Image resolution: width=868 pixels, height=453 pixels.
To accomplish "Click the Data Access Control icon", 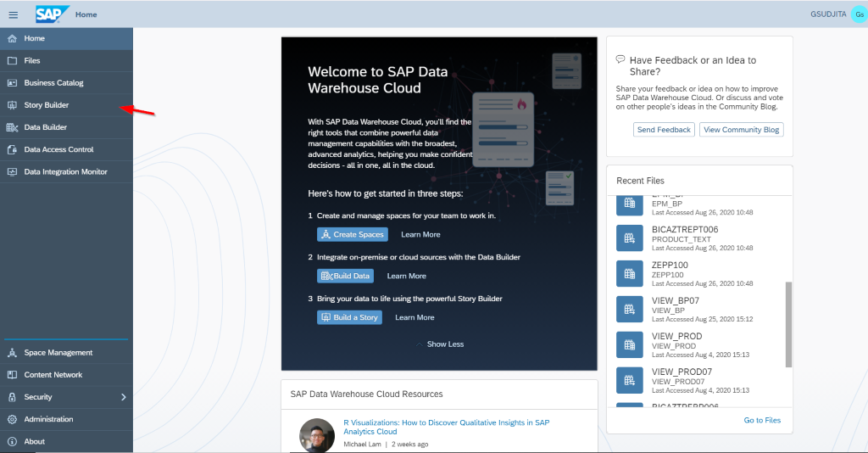I will coord(12,149).
